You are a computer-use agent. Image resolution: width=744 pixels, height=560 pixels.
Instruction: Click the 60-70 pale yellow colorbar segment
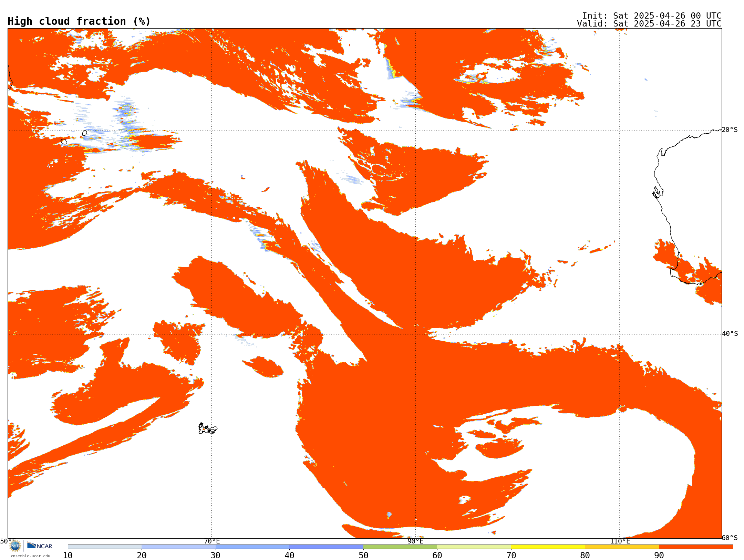click(x=474, y=547)
